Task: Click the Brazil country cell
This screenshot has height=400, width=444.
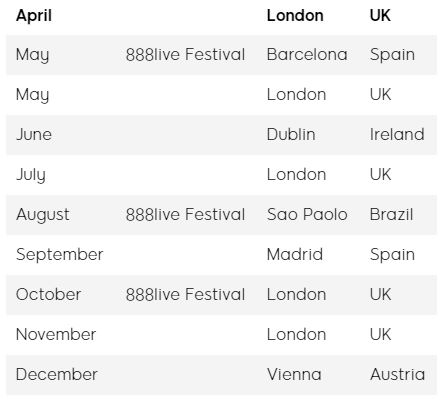Action: coord(391,215)
